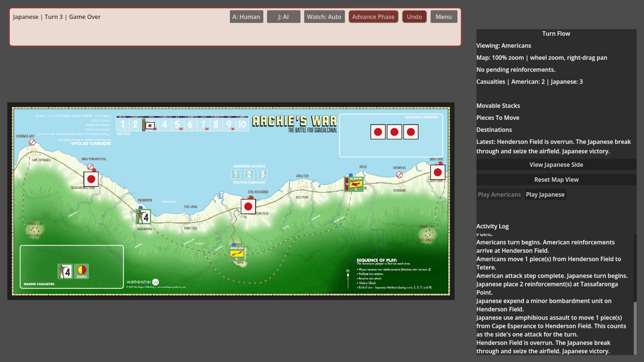644x362 pixels.
Task: Click the middle Japanese casualty piece
Action: [394, 132]
